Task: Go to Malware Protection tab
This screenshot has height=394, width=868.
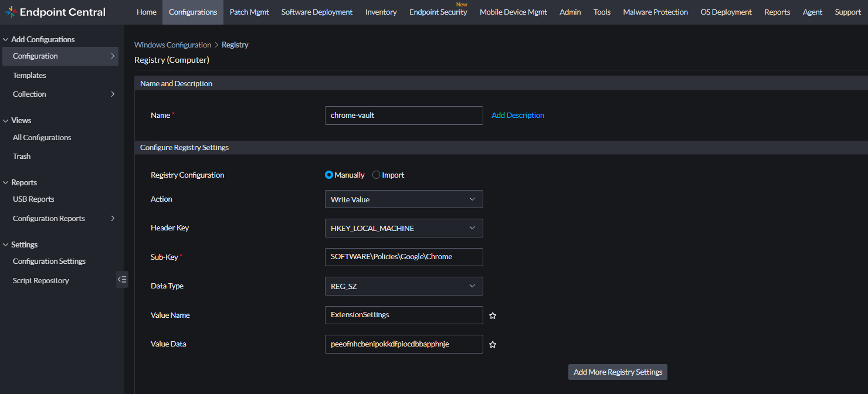Action: coord(656,12)
